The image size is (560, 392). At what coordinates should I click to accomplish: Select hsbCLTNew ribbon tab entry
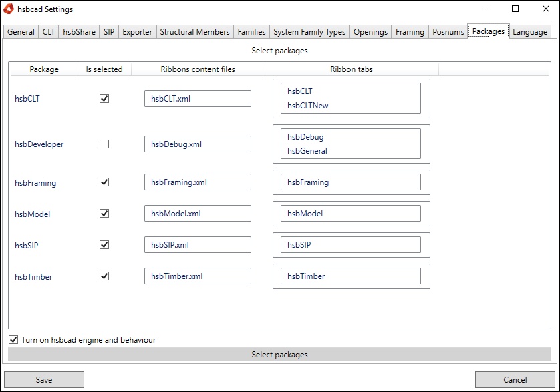pyautogui.click(x=307, y=106)
